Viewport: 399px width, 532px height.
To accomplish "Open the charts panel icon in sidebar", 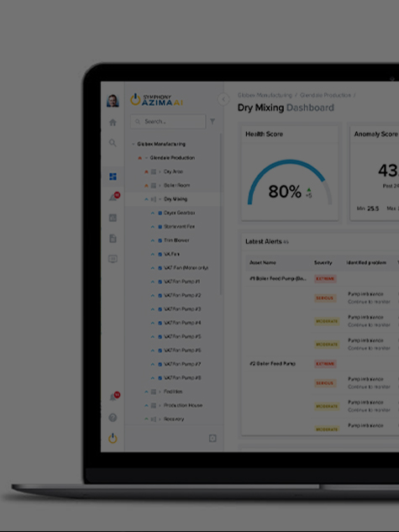I will (113, 218).
